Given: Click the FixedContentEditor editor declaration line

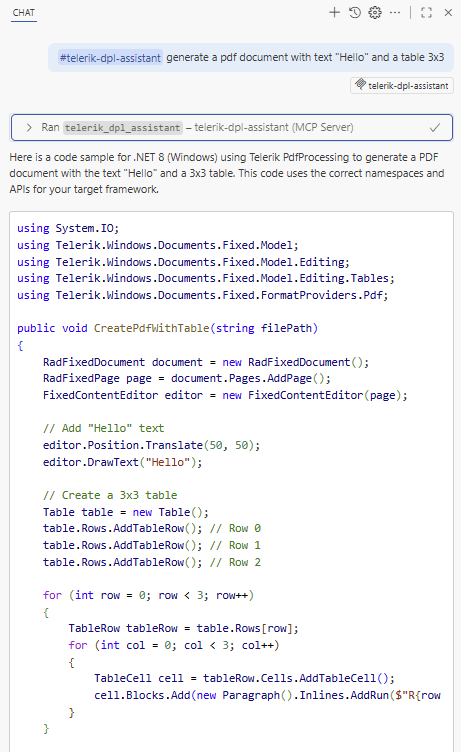Looking at the screenshot, I should [x=225, y=395].
